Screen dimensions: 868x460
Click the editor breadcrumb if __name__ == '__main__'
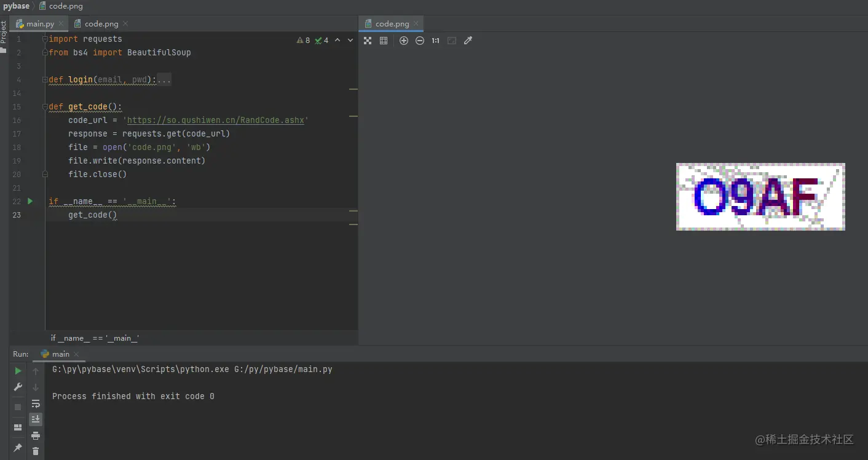coord(95,338)
